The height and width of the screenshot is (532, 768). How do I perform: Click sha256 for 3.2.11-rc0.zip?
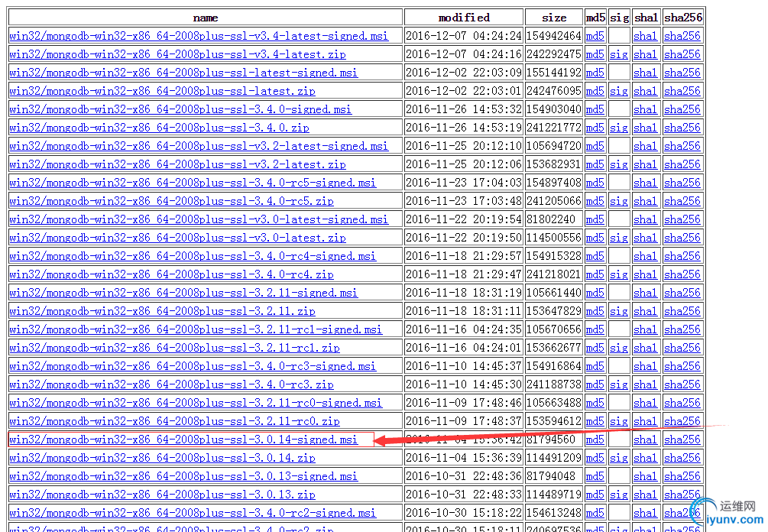(682, 422)
